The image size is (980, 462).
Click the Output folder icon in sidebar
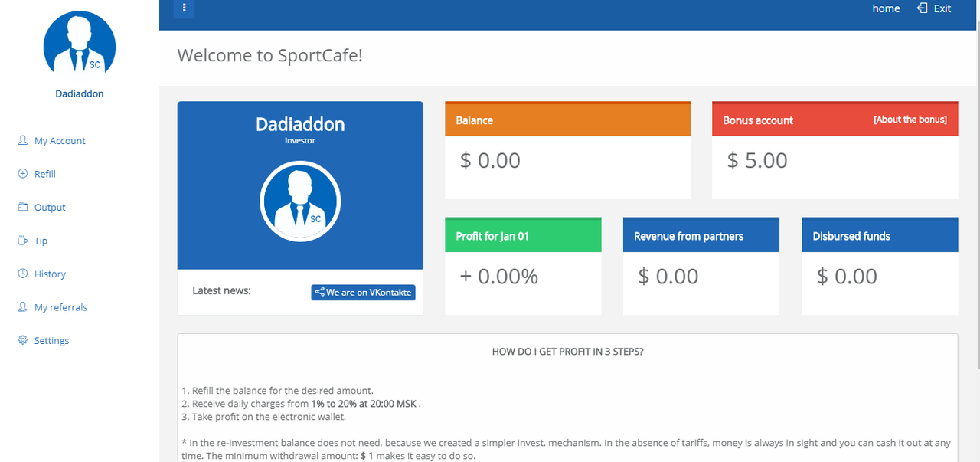pos(22,207)
